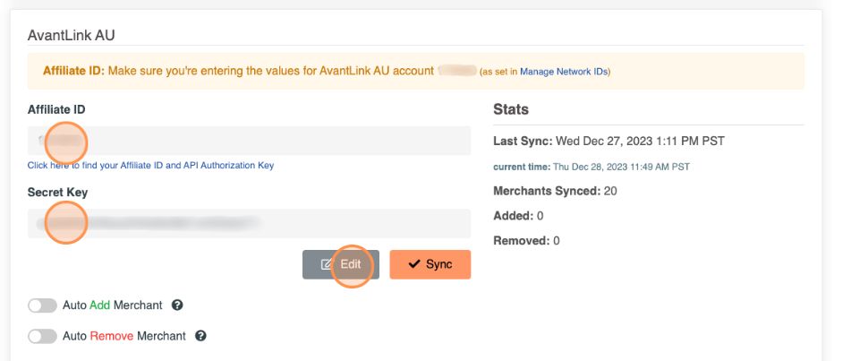Screen dimensions: 868x361
Task: Click the checkmark icon on the Sync button
Action: click(x=413, y=264)
